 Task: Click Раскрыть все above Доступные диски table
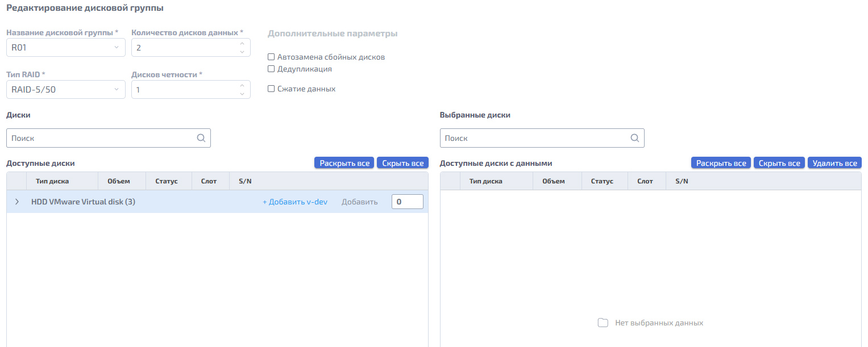click(344, 163)
